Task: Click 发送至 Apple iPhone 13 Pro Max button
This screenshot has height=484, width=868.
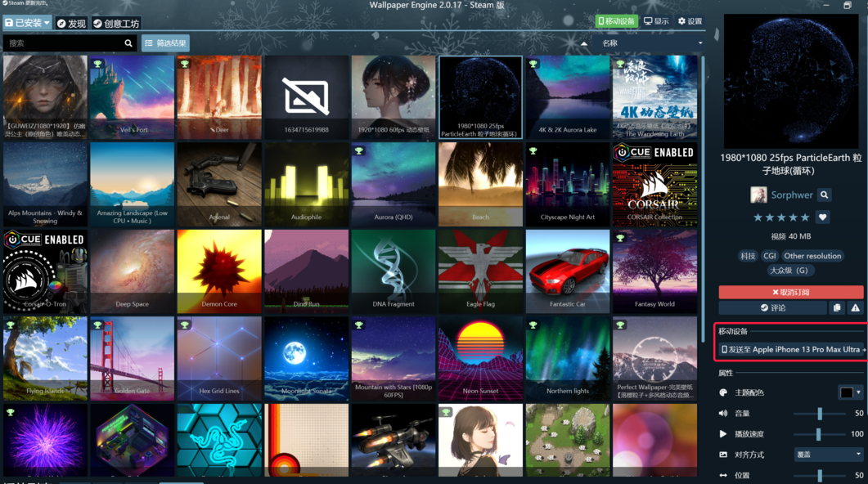Action: coord(790,349)
